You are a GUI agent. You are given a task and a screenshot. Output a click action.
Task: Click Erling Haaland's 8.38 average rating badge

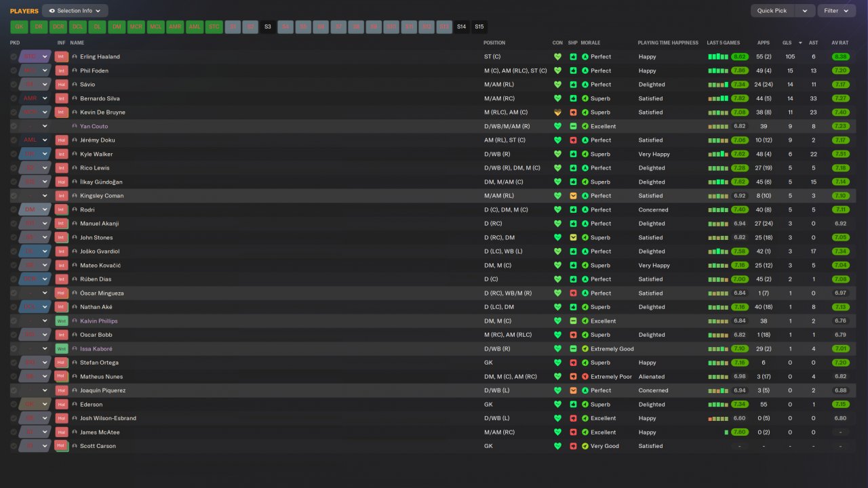point(841,57)
